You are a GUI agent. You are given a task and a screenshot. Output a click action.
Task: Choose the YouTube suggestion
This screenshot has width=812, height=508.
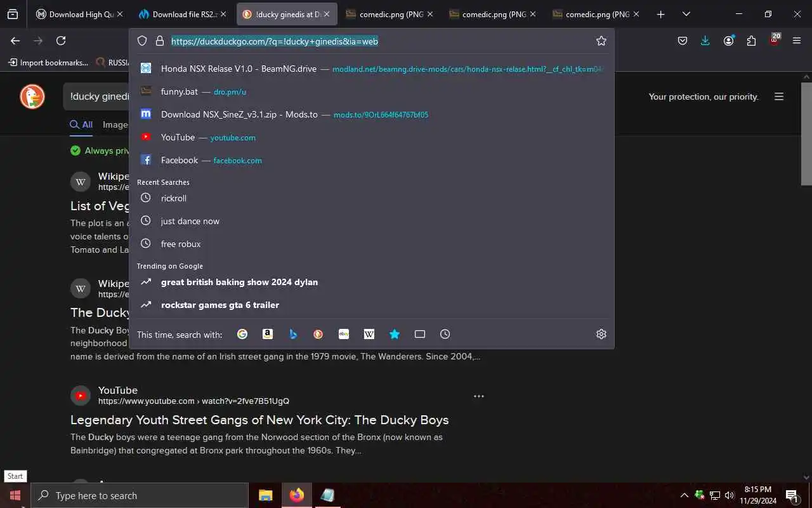pyautogui.click(x=371, y=137)
